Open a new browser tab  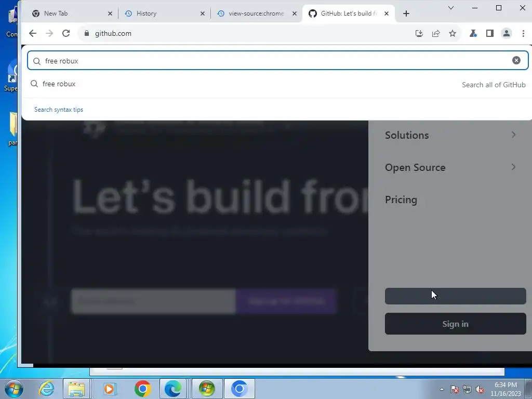point(406,14)
